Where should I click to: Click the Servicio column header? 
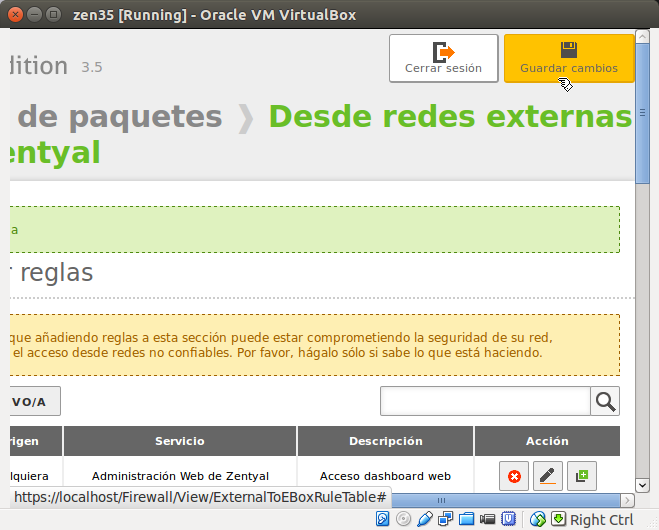(x=180, y=441)
